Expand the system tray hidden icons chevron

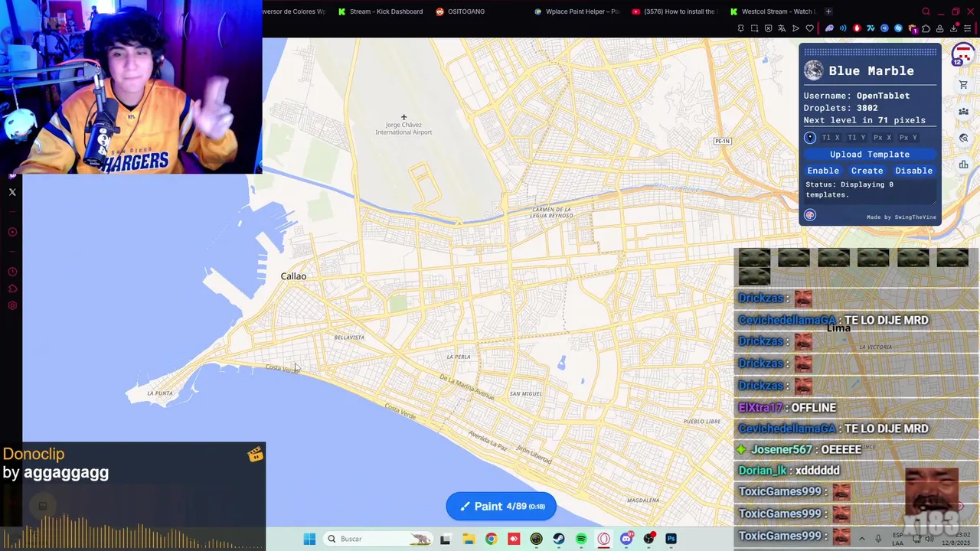point(861,539)
